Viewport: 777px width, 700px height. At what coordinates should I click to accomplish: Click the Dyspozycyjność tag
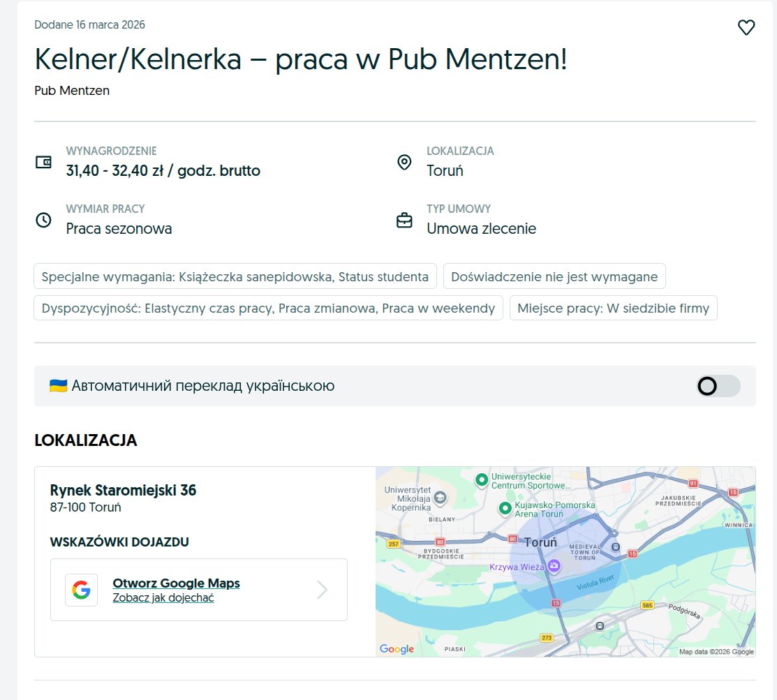268,308
